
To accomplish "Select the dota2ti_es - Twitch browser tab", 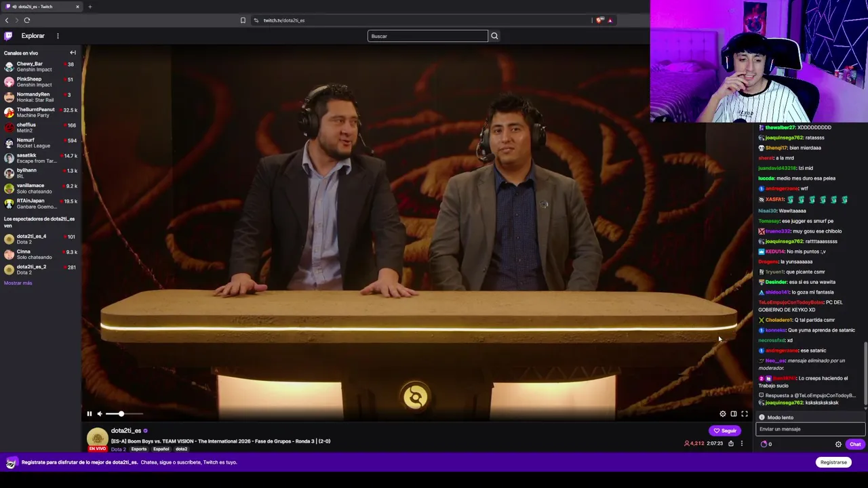I will coord(42,7).
